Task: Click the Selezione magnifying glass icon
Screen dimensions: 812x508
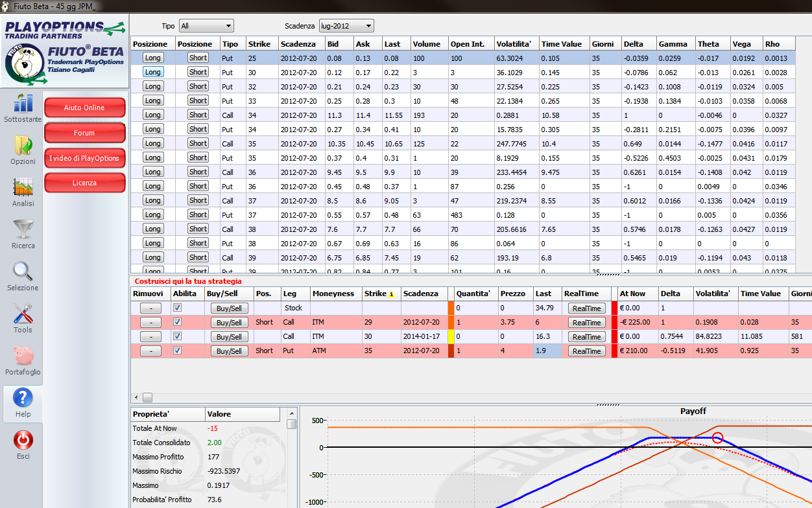Action: (23, 271)
